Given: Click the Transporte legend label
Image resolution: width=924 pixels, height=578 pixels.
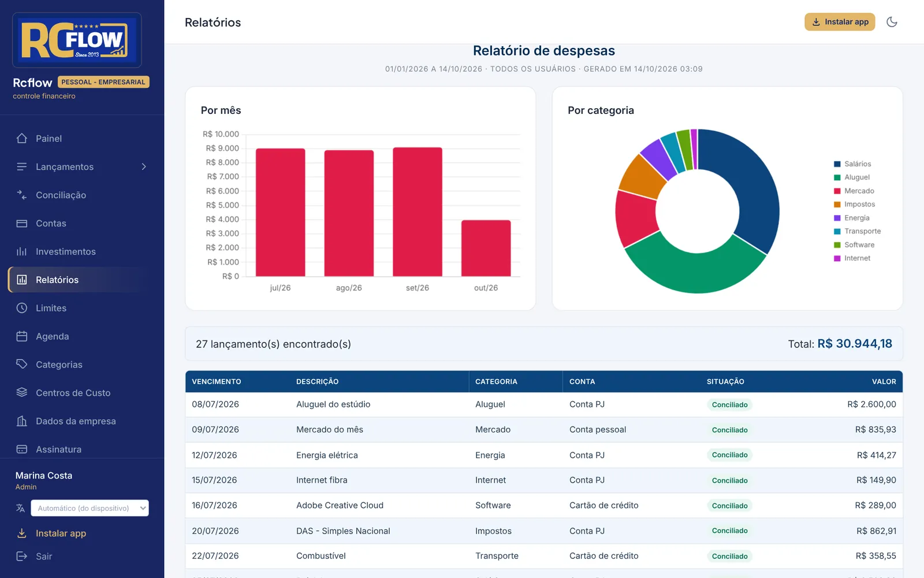Looking at the screenshot, I should (x=863, y=231).
